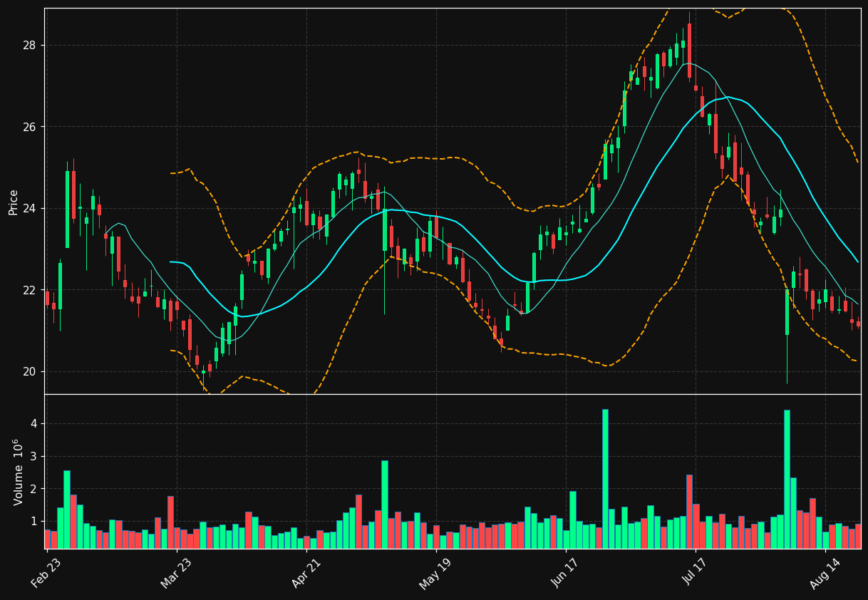Viewport: 868px width, 600px height.
Task: Click the Jun 17 date label
Action: (x=565, y=573)
